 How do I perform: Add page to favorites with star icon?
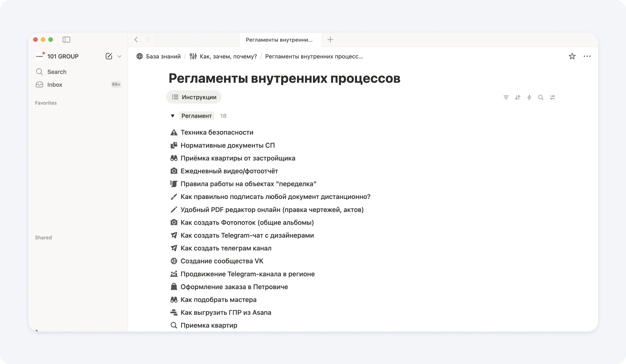572,56
